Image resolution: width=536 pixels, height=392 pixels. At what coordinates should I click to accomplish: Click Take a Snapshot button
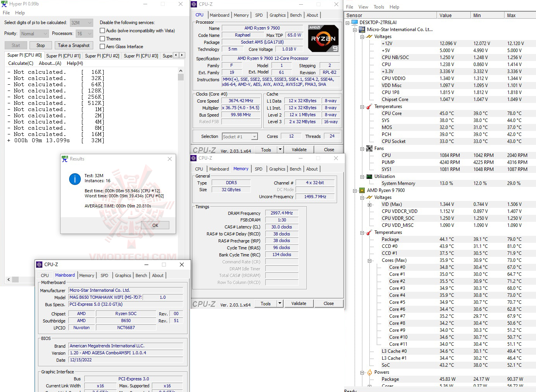pos(74,45)
